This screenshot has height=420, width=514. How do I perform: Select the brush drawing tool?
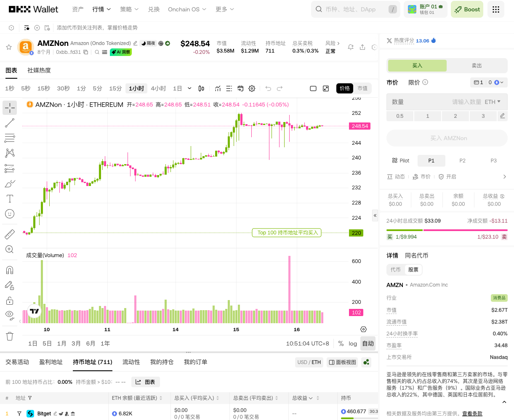pyautogui.click(x=10, y=183)
